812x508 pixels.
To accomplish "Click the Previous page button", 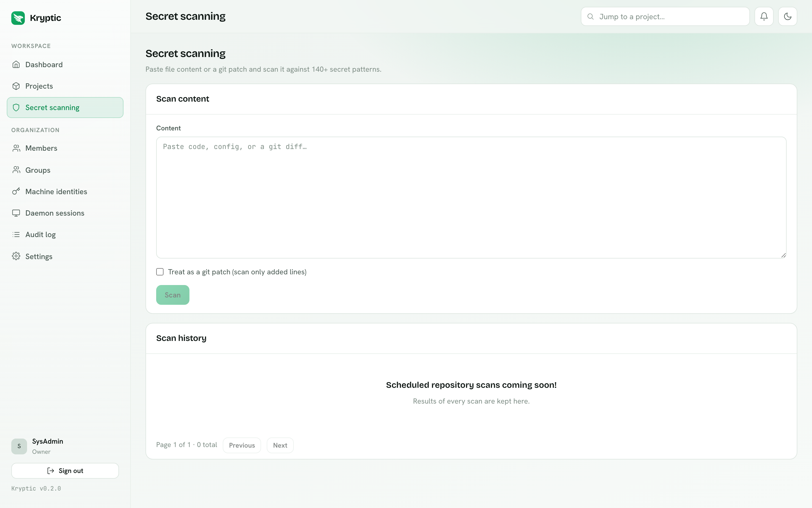I will (242, 445).
